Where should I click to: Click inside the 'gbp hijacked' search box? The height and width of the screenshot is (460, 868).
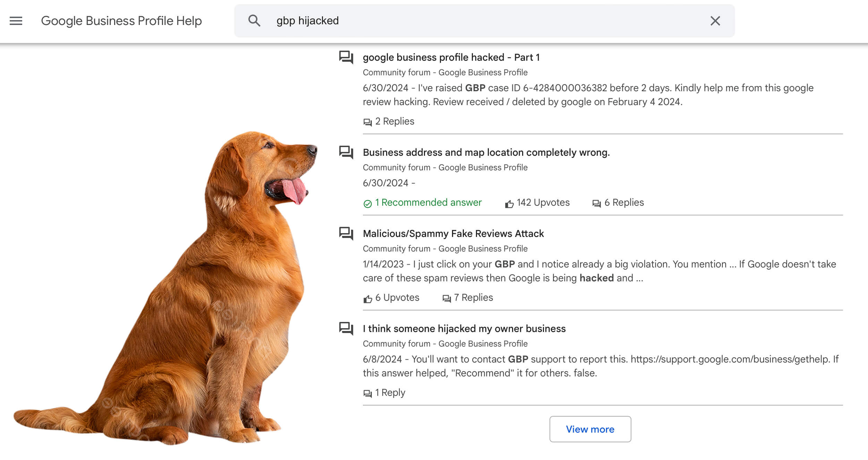[x=451, y=21]
